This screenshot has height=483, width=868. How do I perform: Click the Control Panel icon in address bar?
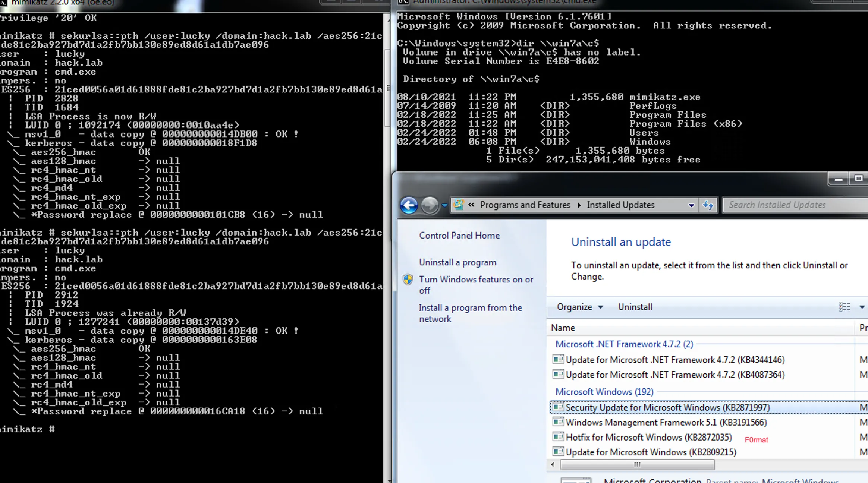point(459,205)
